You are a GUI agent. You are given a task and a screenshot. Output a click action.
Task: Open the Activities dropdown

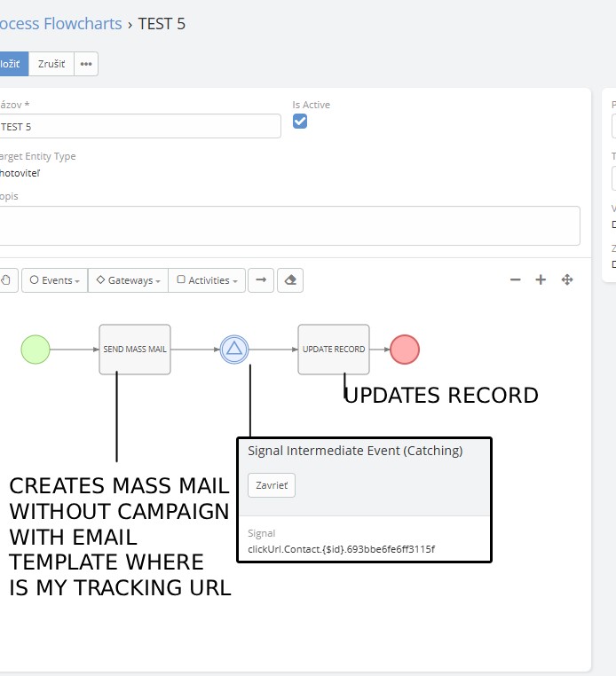click(208, 280)
